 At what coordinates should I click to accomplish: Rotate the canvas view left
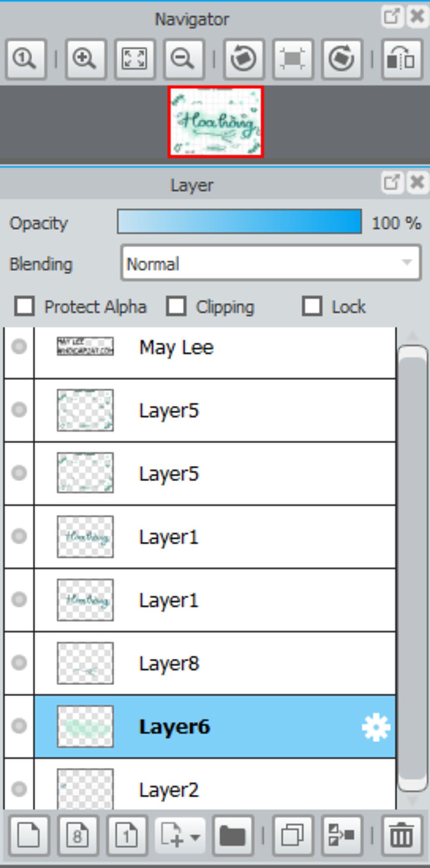[244, 59]
